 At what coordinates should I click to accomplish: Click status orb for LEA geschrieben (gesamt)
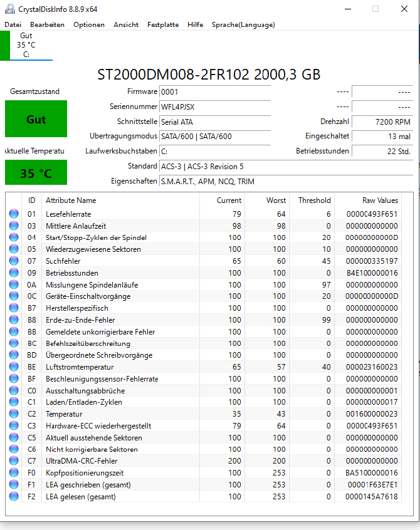click(14, 484)
